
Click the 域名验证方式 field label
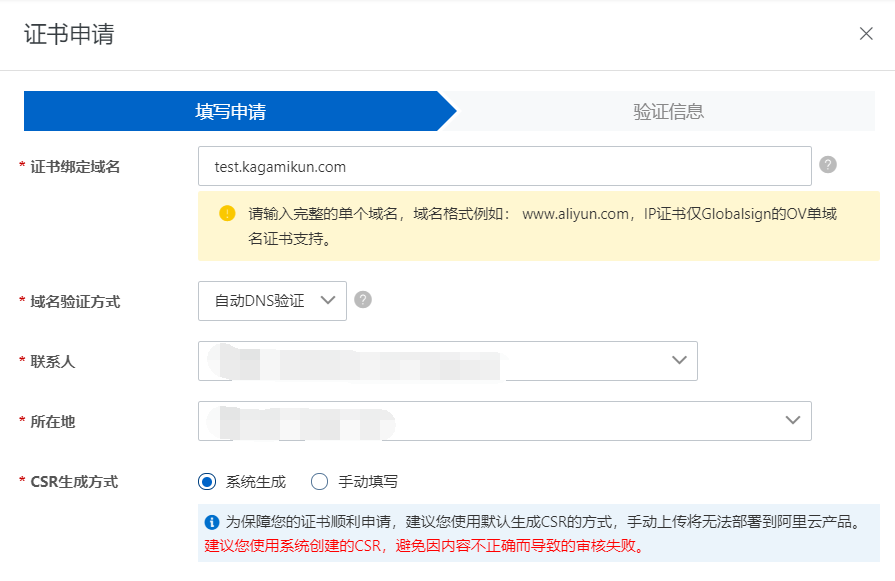pos(75,301)
